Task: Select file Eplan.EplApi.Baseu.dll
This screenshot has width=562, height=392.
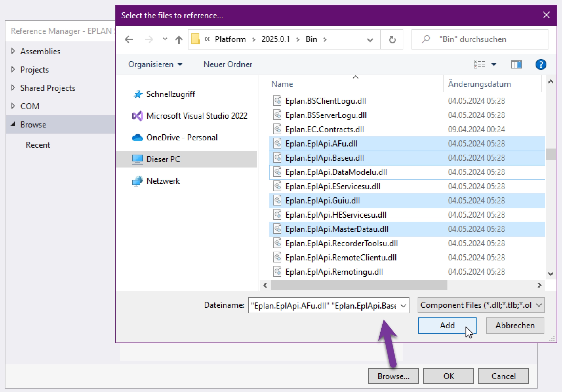Action: (407, 158)
